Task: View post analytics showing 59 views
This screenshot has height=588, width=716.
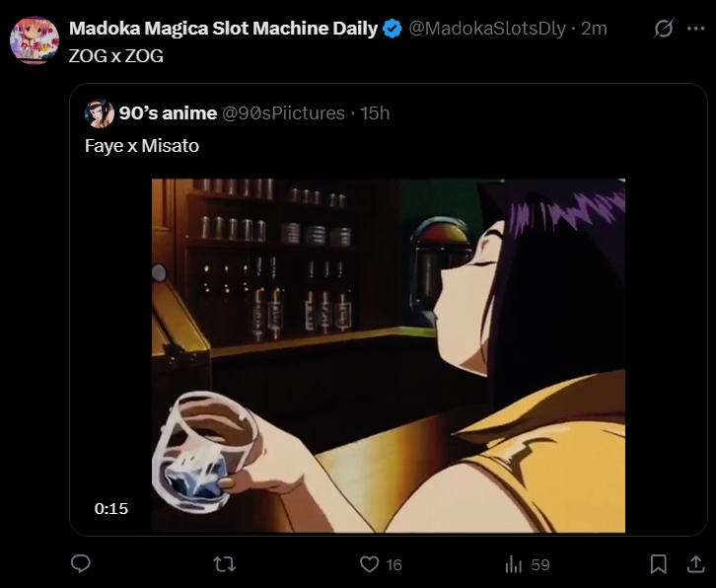Action: [514, 564]
